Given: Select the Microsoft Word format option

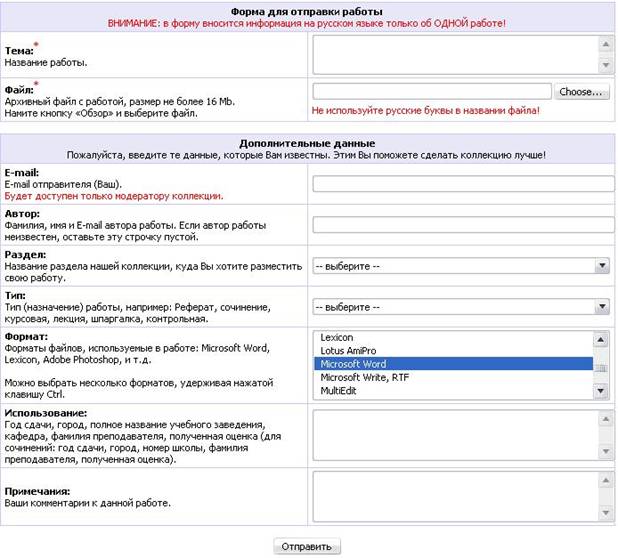Looking at the screenshot, I should point(453,364).
